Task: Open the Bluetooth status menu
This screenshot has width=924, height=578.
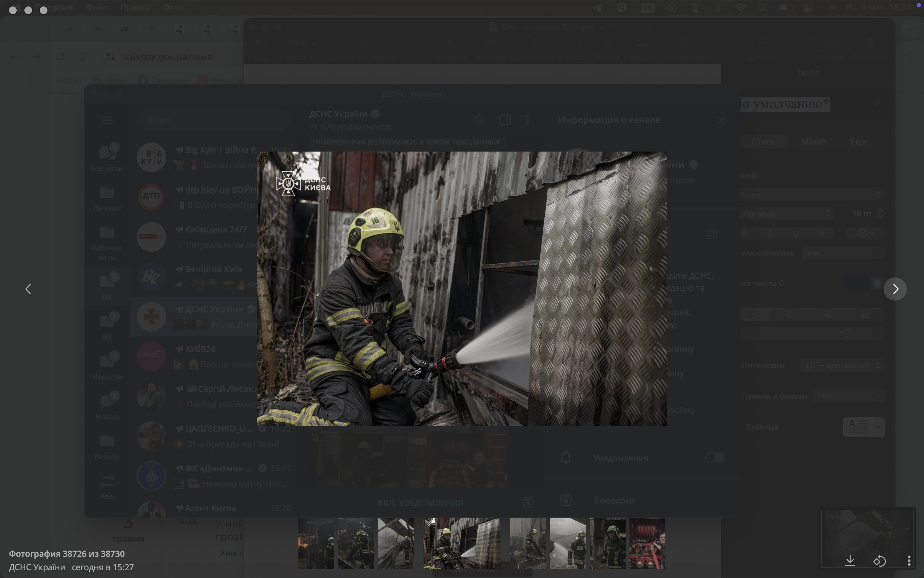Action: [718, 8]
